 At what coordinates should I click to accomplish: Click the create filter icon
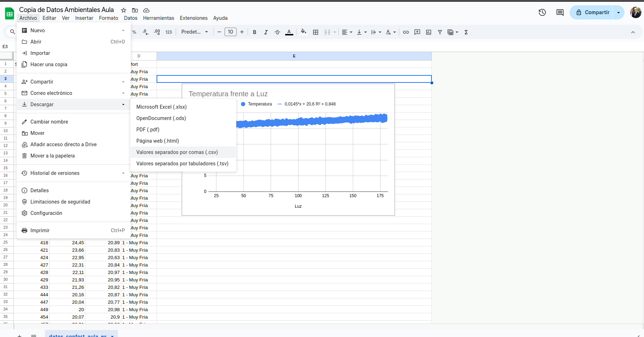(440, 32)
